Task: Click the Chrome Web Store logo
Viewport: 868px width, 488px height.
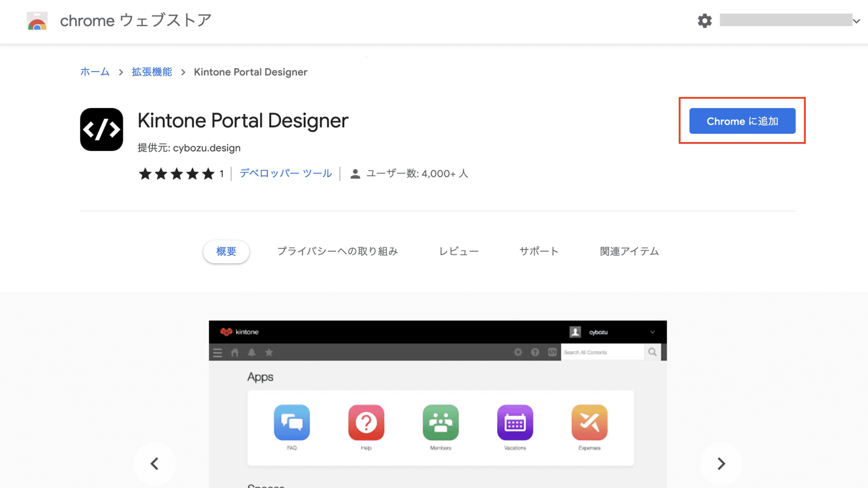Action: [37, 21]
